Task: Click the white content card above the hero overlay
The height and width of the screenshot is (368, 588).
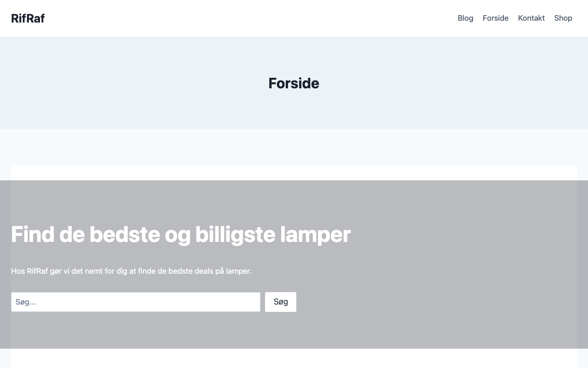Action: coord(294,173)
